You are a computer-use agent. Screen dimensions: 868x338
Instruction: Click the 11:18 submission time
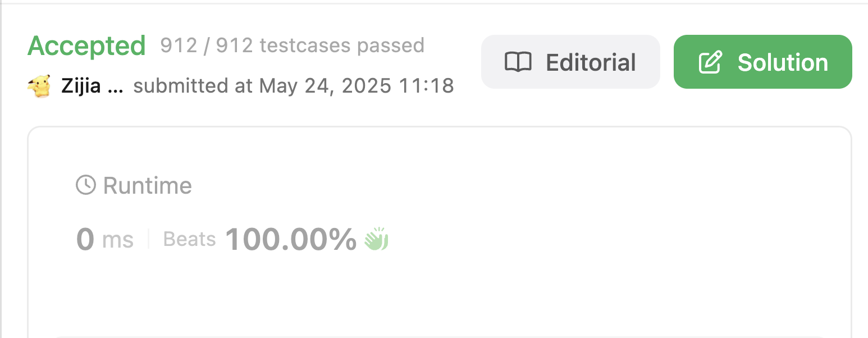431,86
